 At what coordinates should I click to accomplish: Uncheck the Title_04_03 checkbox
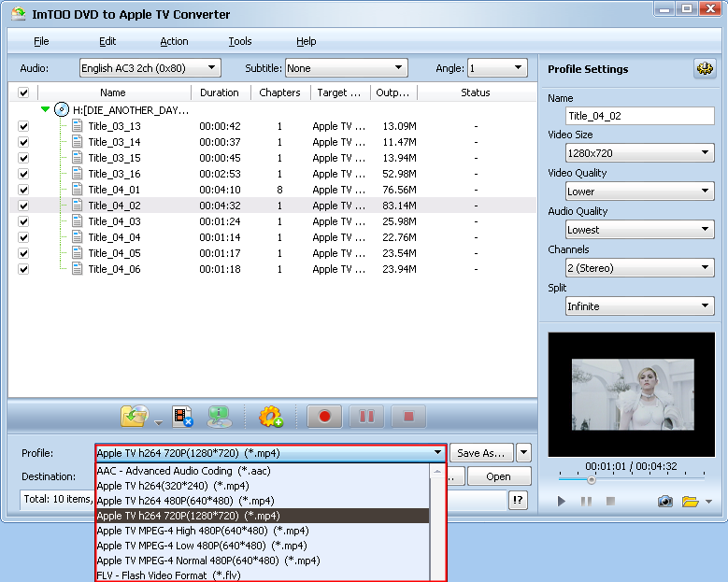point(23,221)
